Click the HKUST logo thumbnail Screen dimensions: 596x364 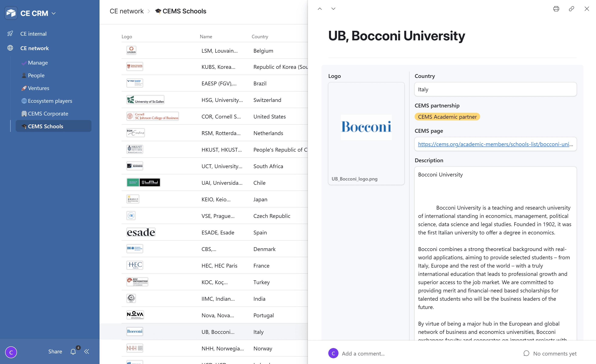click(x=135, y=149)
